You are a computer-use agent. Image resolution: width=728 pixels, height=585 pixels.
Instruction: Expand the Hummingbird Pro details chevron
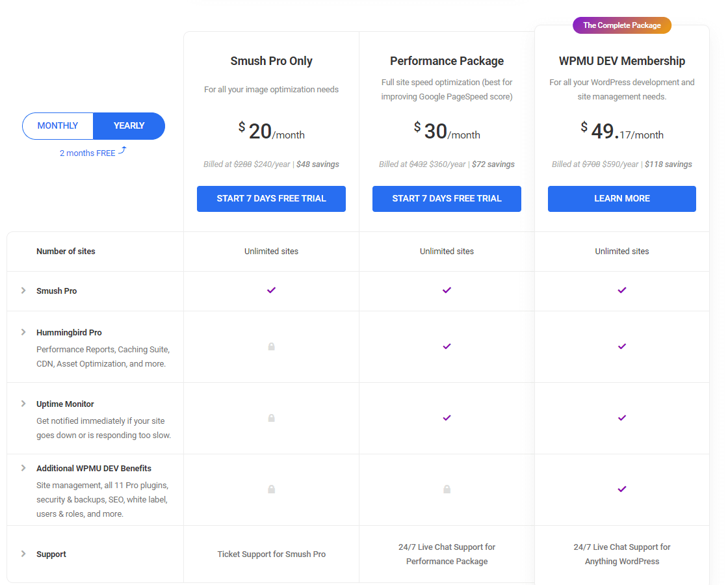pyautogui.click(x=23, y=332)
